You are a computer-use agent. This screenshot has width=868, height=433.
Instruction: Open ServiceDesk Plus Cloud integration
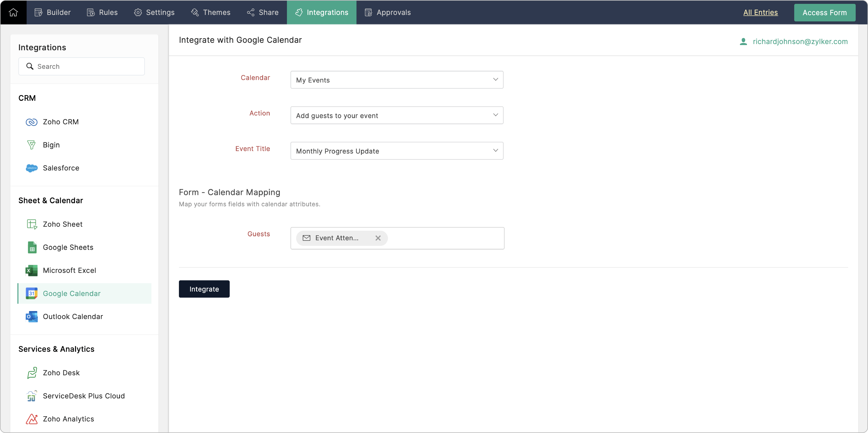pos(84,396)
